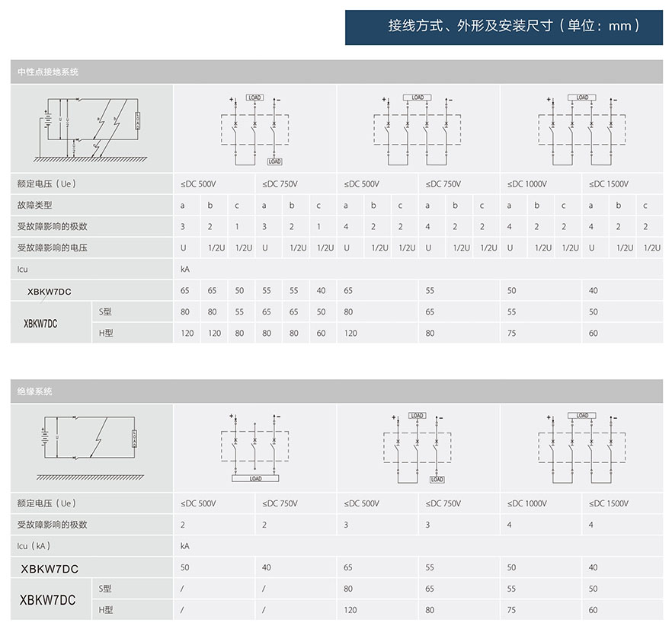Image resolution: width=672 pixels, height=642 pixels.
Task: Click ≤DC 1500V in the grounded system table
Action: (608, 184)
